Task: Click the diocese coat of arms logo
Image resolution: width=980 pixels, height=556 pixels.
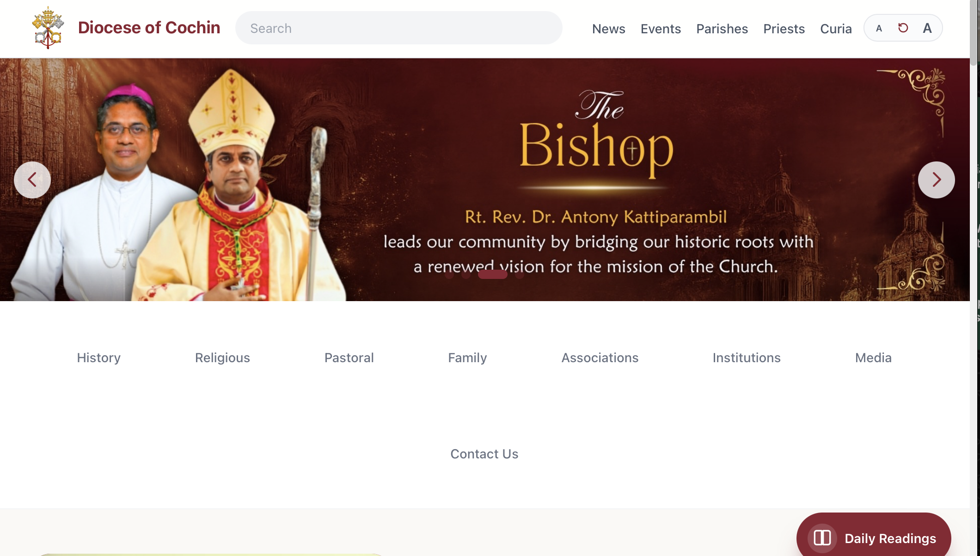Action: coord(48,28)
